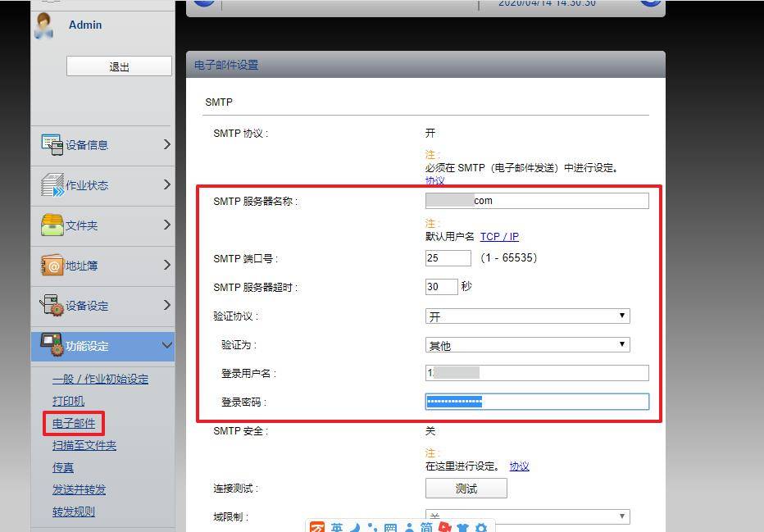Image resolution: width=764 pixels, height=532 pixels.
Task: Expand the 设备信息 menu arrow
Action: point(166,144)
